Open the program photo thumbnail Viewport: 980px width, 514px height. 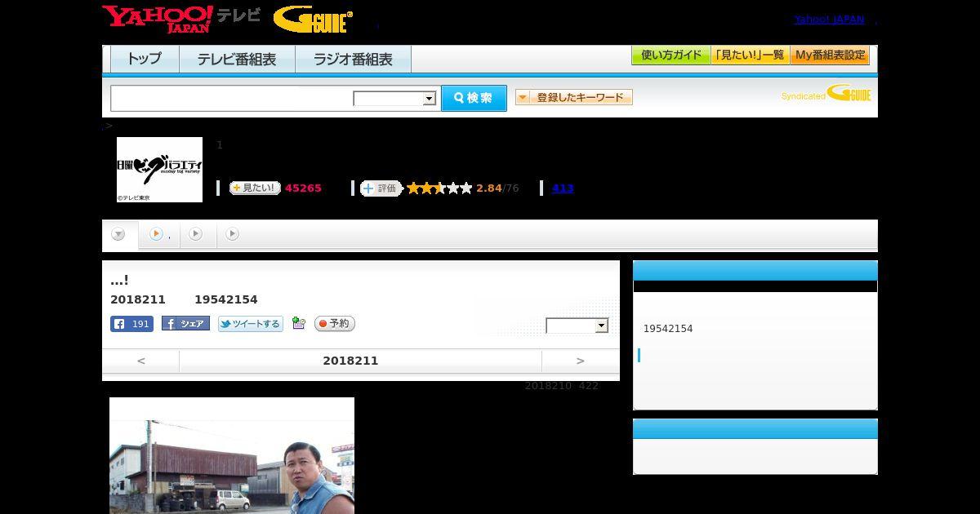point(232,455)
